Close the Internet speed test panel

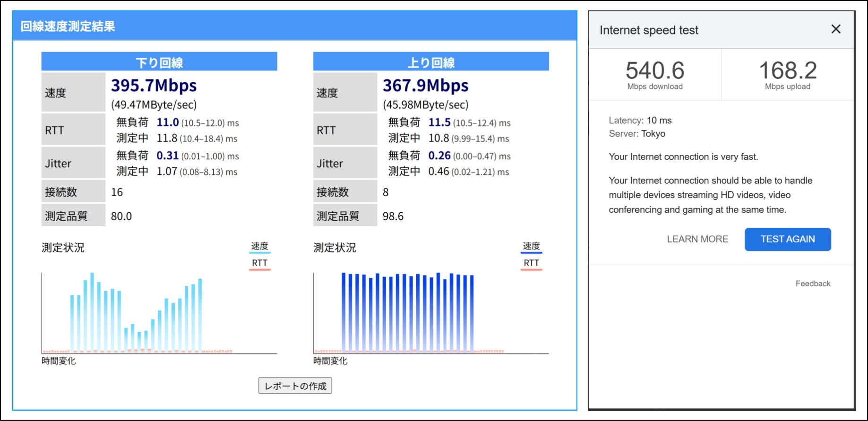(x=835, y=29)
